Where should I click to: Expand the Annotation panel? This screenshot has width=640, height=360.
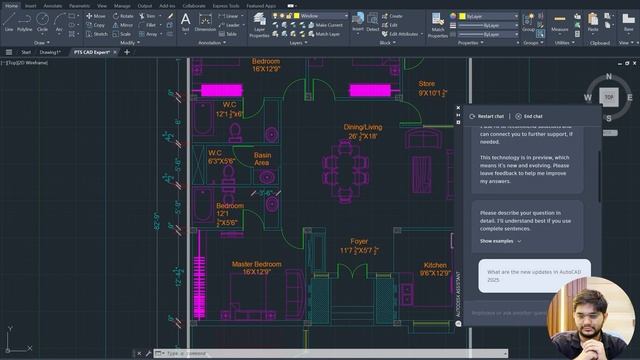click(212, 42)
